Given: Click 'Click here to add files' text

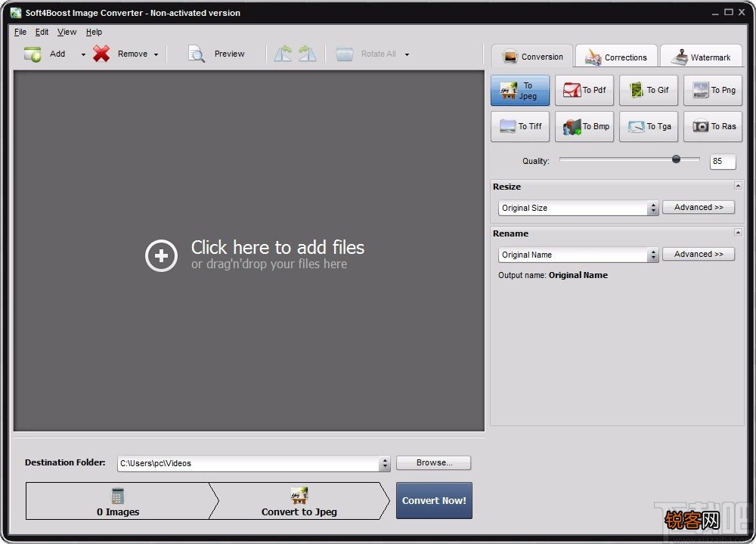Looking at the screenshot, I should [277, 247].
